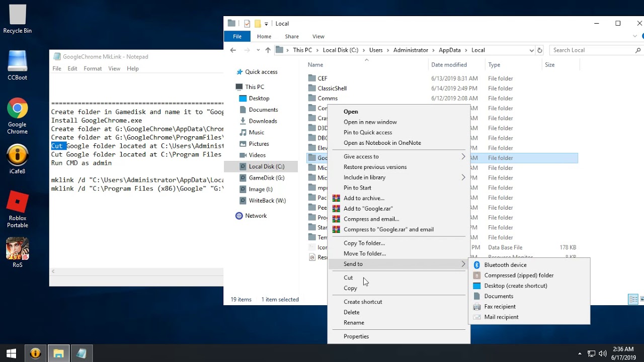
Task: Customize Quick Access Toolbar dropdown
Action: pos(266,24)
